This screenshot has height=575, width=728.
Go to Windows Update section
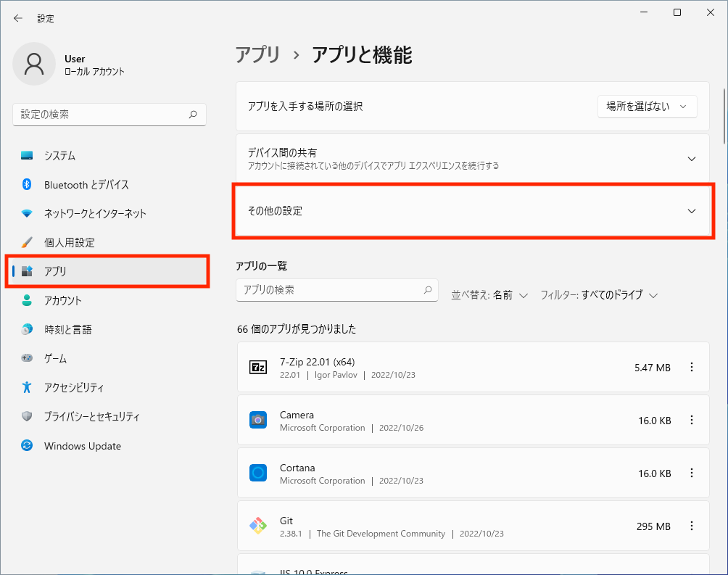(x=82, y=446)
